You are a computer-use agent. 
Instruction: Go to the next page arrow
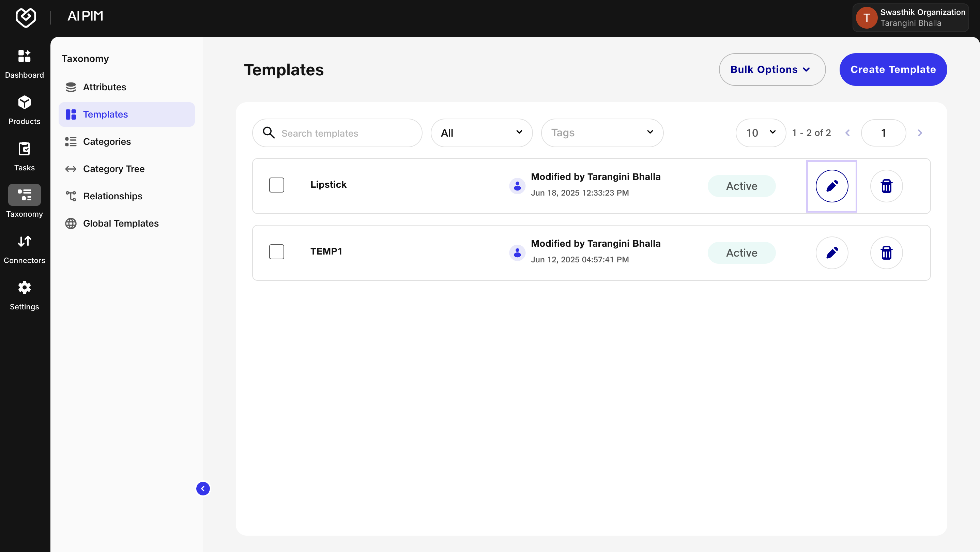919,133
